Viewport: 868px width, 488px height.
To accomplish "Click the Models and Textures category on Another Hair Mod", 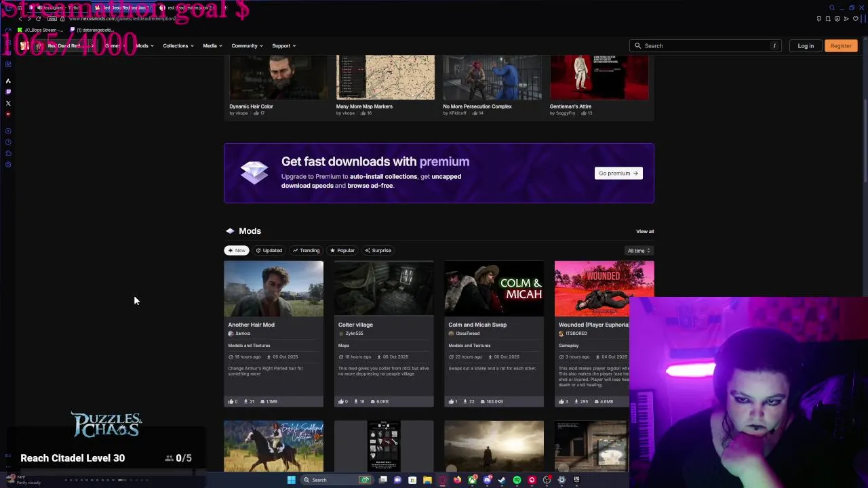I will pos(249,346).
